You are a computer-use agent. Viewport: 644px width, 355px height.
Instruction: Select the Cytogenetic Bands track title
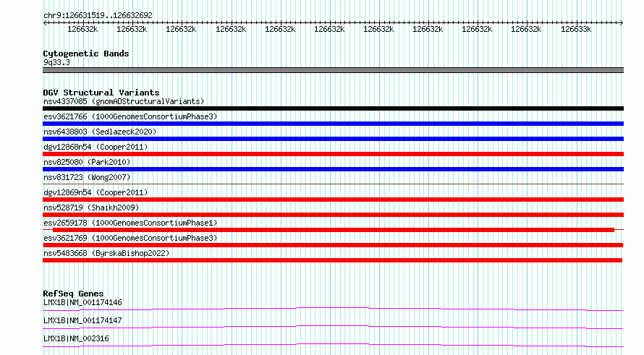click(86, 54)
